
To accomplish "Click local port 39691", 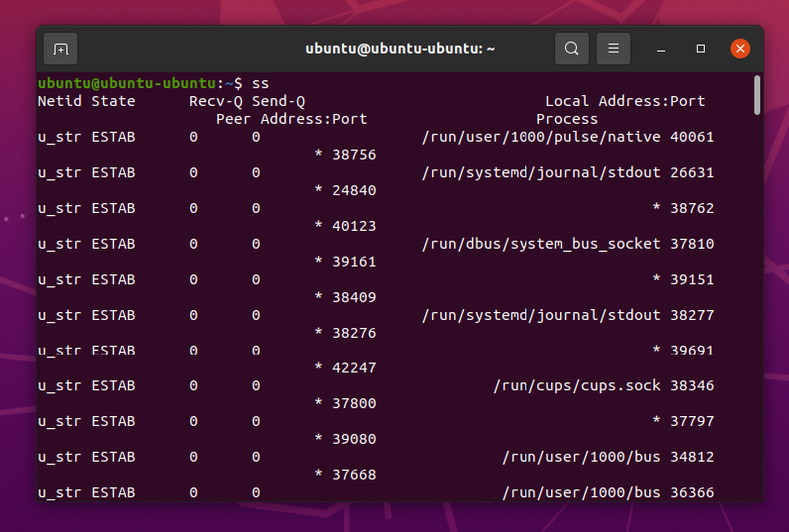I will 692,350.
